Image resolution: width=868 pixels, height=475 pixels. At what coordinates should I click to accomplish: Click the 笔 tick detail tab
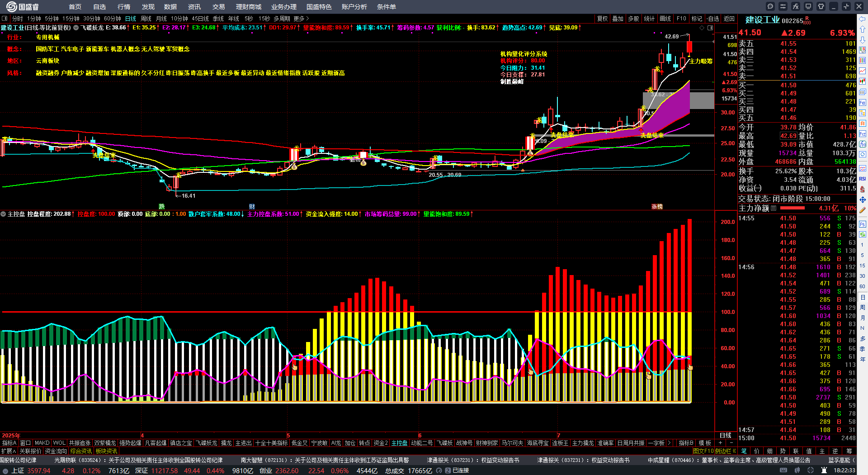[744, 451]
